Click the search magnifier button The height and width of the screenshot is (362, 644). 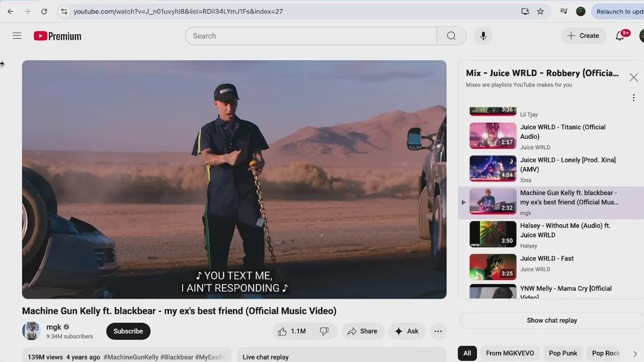(451, 36)
